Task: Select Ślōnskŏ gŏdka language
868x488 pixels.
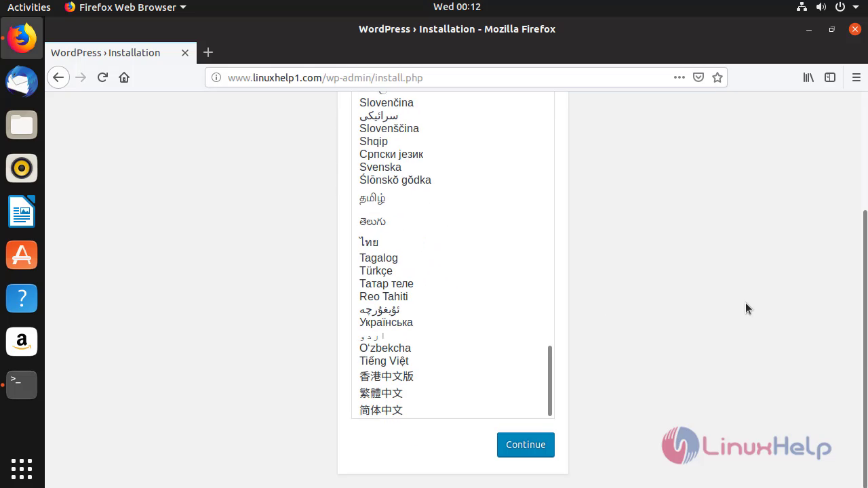Action: click(395, 180)
